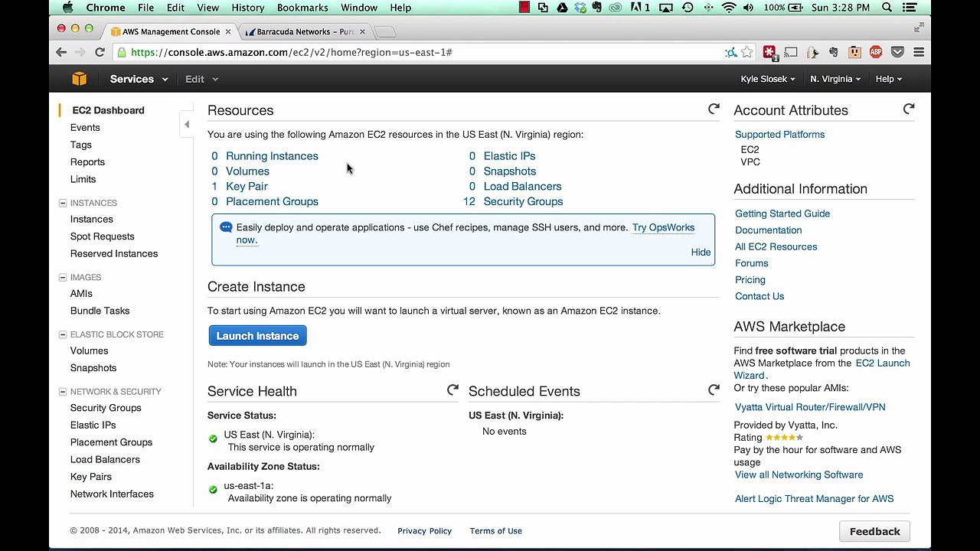The image size is (980, 551).
Task: Click the speech bubble icon beside the OpsWorks message
Action: (226, 227)
